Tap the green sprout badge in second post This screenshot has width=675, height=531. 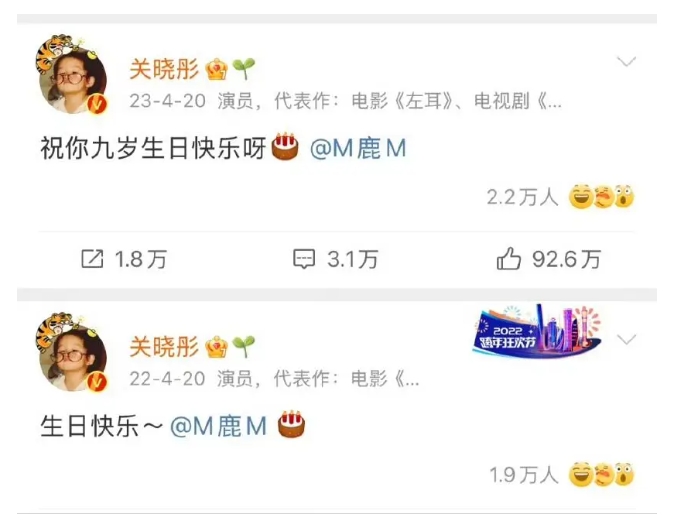point(244,347)
